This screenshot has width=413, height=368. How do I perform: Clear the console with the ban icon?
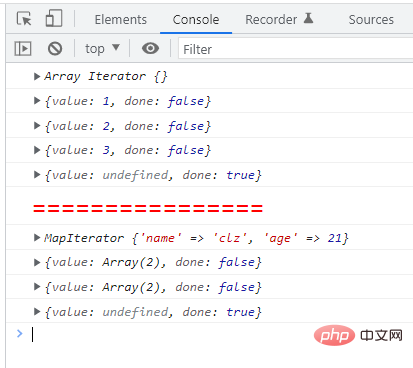click(55, 49)
